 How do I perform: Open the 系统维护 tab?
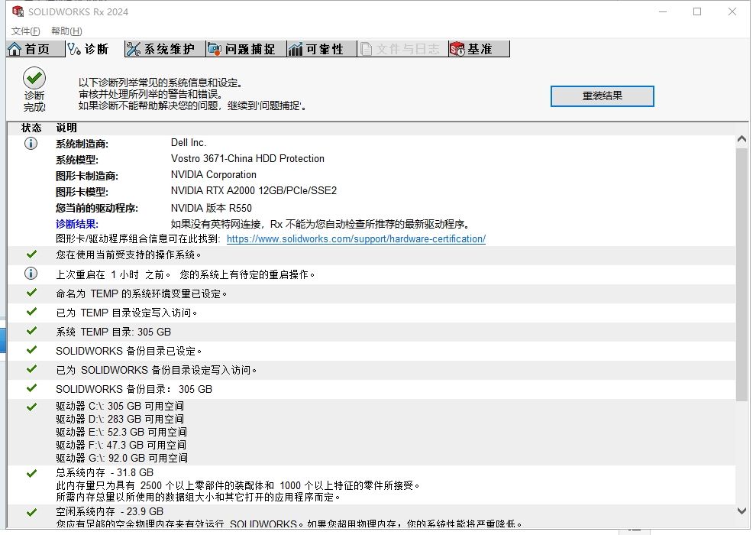tap(164, 49)
